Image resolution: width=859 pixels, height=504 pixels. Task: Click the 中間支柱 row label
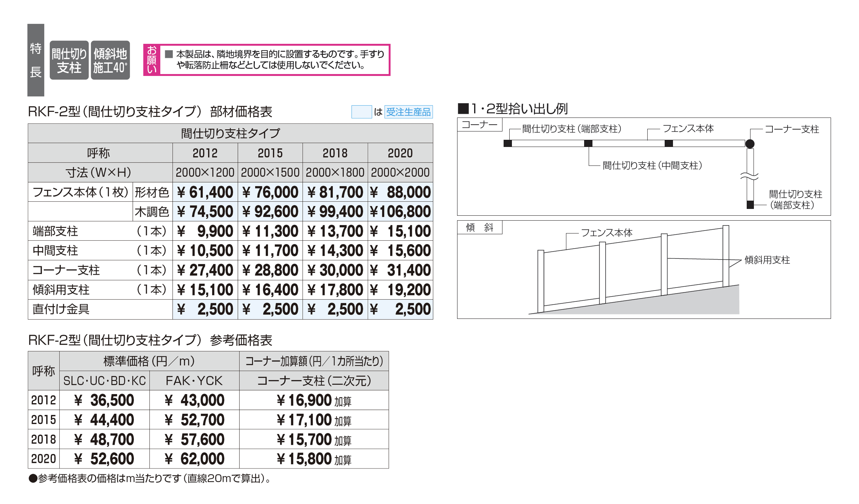tap(100, 250)
